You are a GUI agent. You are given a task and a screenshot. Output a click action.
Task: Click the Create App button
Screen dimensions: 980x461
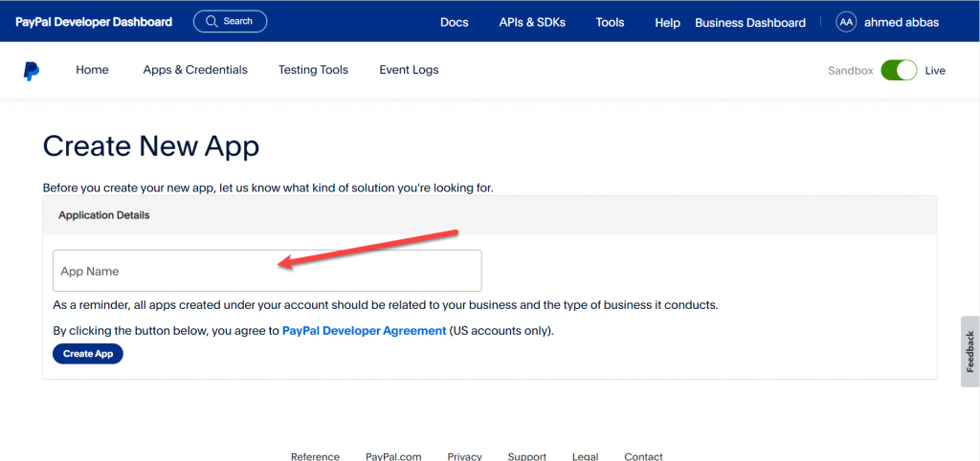click(x=88, y=354)
